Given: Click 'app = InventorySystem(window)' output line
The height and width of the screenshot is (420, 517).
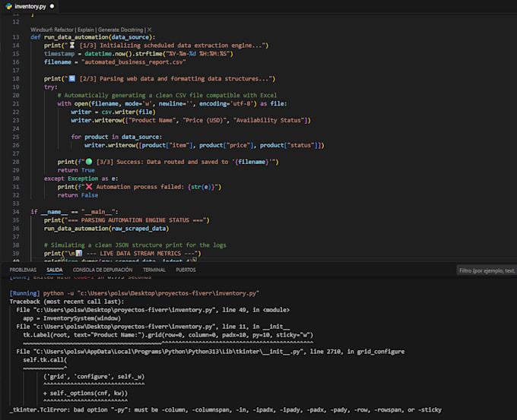Looking at the screenshot, I should (x=71, y=318).
